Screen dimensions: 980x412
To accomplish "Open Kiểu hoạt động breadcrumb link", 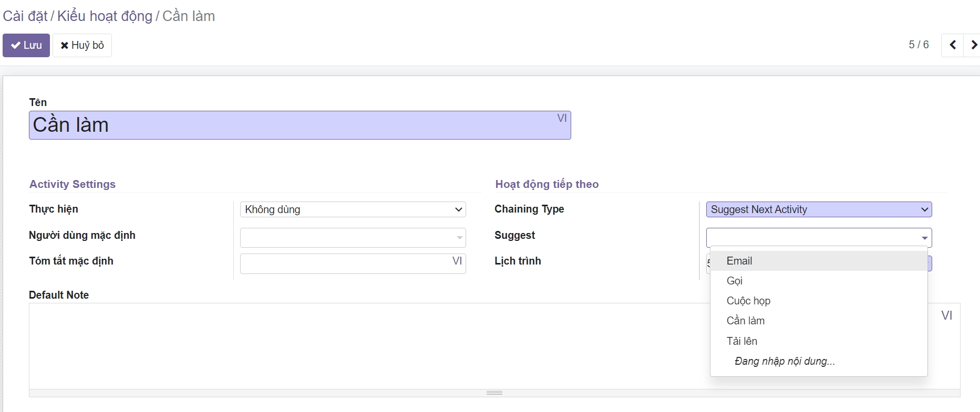I will (x=105, y=16).
